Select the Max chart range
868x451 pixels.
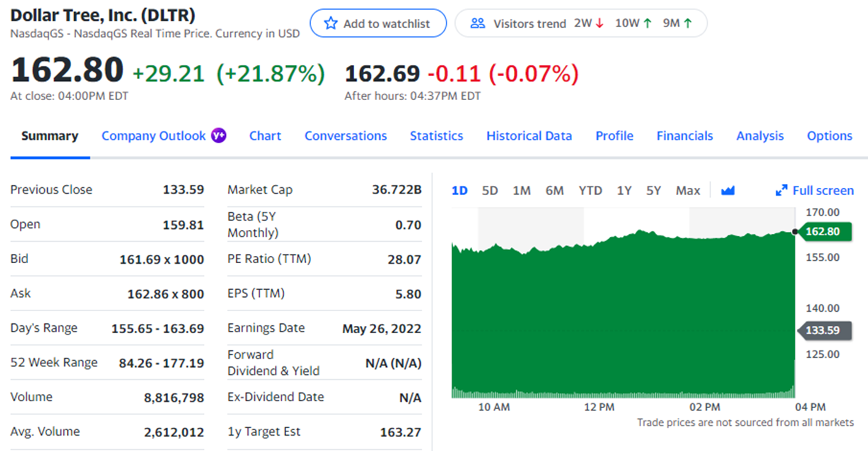tap(688, 190)
